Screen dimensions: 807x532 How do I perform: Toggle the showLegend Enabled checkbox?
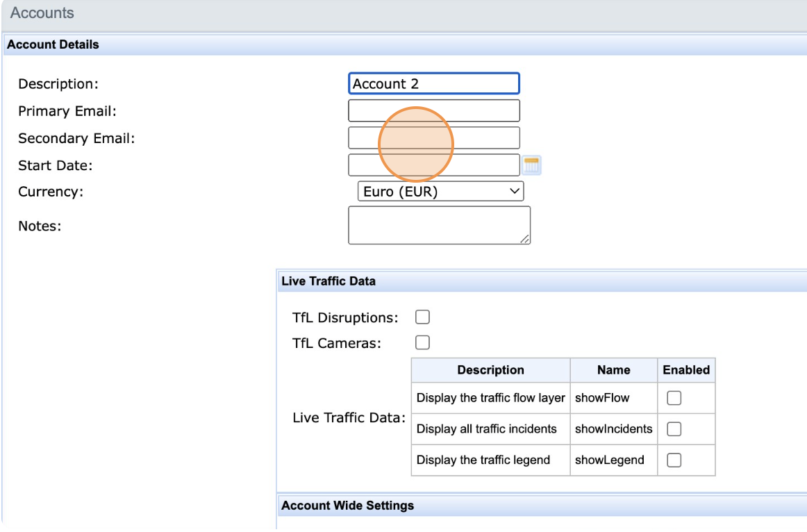[x=674, y=460]
